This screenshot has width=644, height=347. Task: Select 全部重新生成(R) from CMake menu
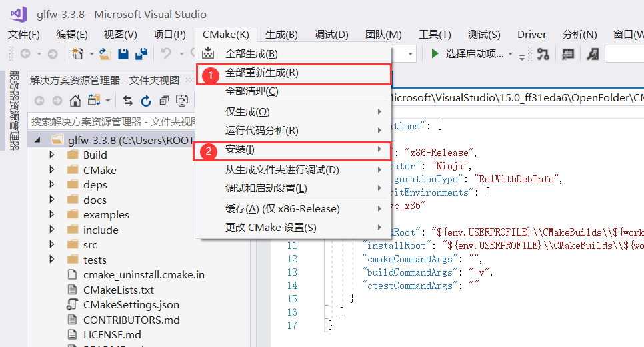261,73
